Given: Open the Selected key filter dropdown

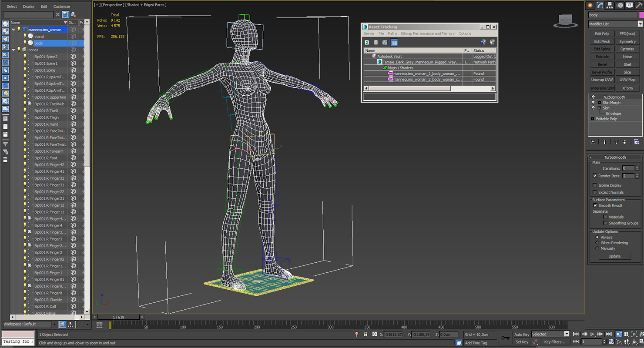Looking at the screenshot, I should 567,334.
